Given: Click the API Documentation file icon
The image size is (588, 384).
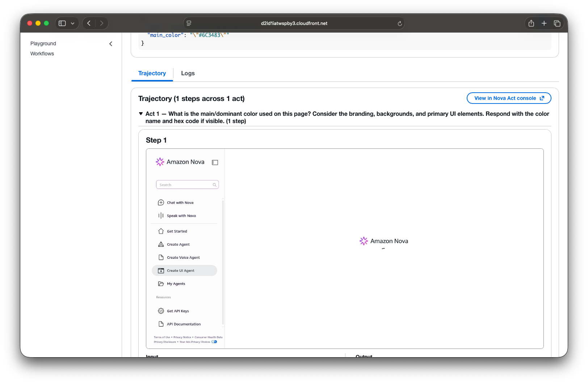Looking at the screenshot, I should [161, 324].
